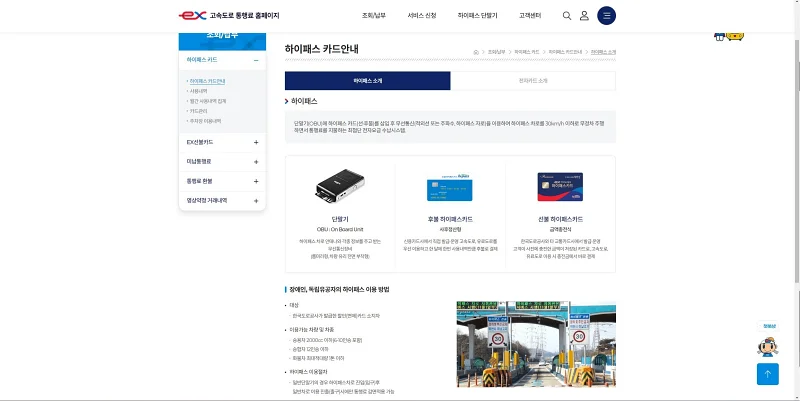Expand the EX선불카드 sidebar section
800x401 pixels.
(222, 142)
